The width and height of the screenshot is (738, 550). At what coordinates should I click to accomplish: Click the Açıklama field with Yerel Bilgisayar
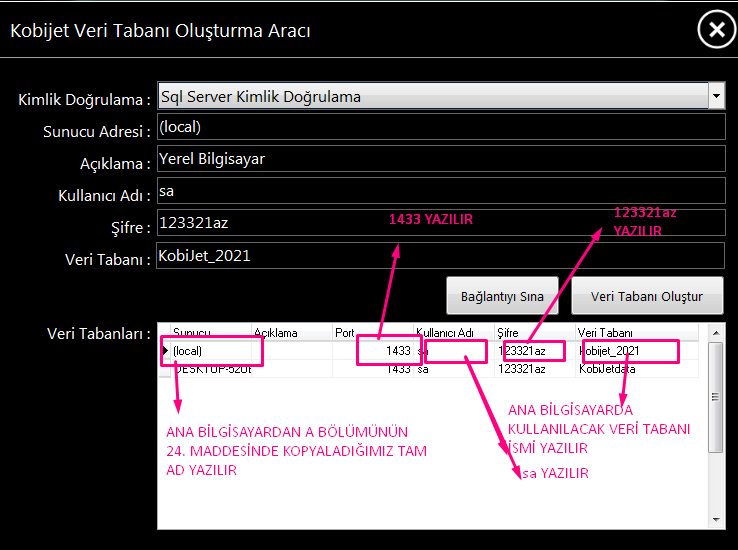point(441,159)
